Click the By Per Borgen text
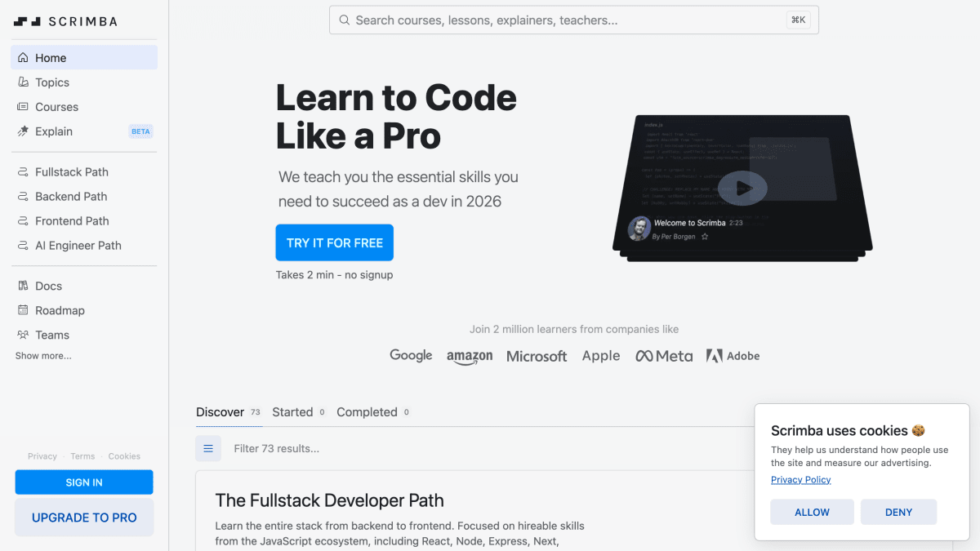 [x=674, y=237]
